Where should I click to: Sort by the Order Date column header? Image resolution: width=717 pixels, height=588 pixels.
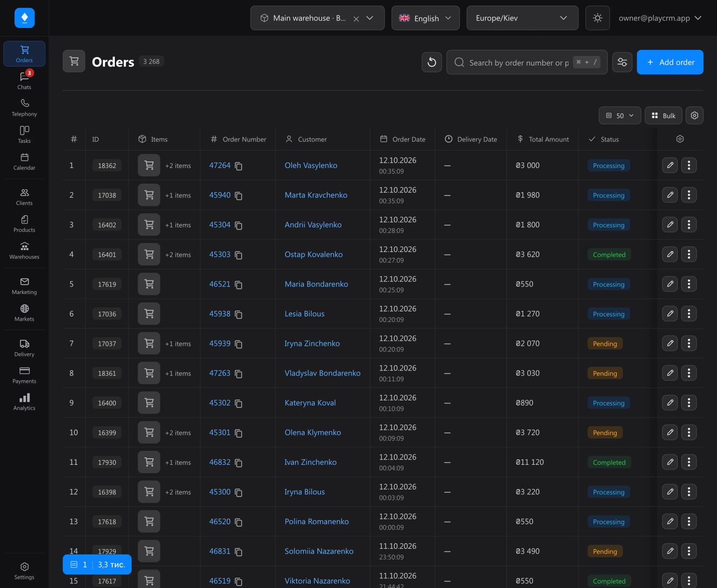403,139
